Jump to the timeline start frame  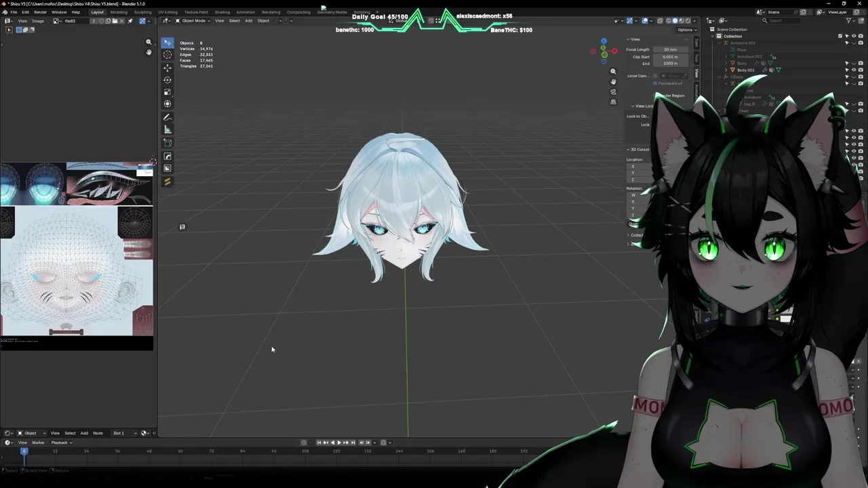point(319,443)
